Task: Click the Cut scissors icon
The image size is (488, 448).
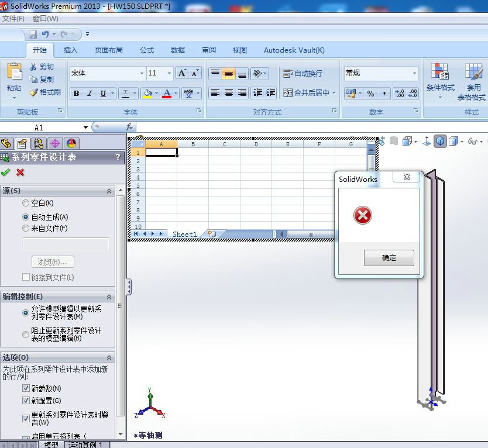Action: 33,67
